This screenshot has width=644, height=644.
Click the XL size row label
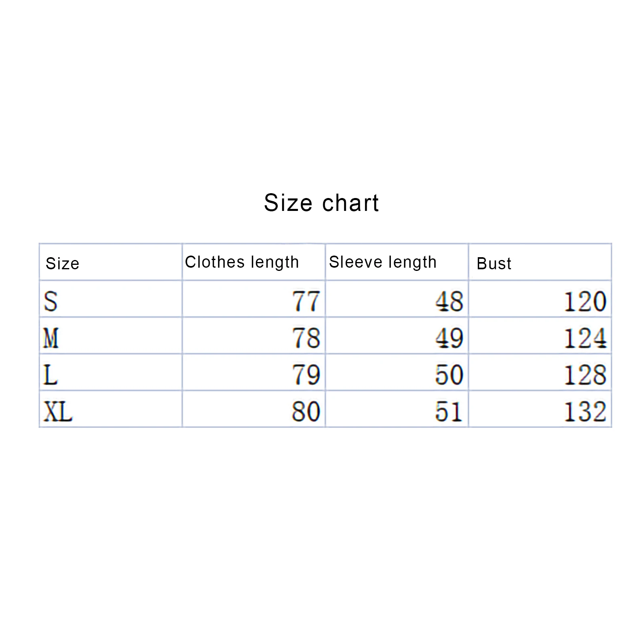[58, 412]
